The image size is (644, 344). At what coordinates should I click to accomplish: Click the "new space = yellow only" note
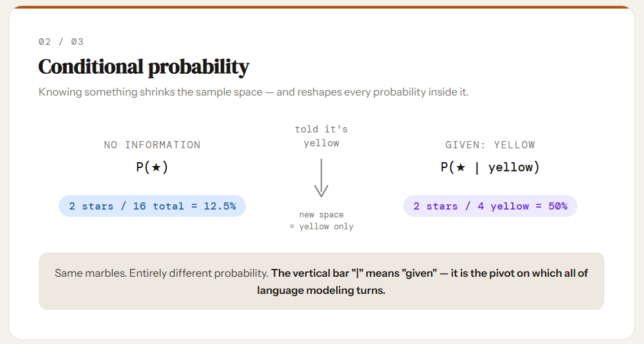pyautogui.click(x=321, y=221)
